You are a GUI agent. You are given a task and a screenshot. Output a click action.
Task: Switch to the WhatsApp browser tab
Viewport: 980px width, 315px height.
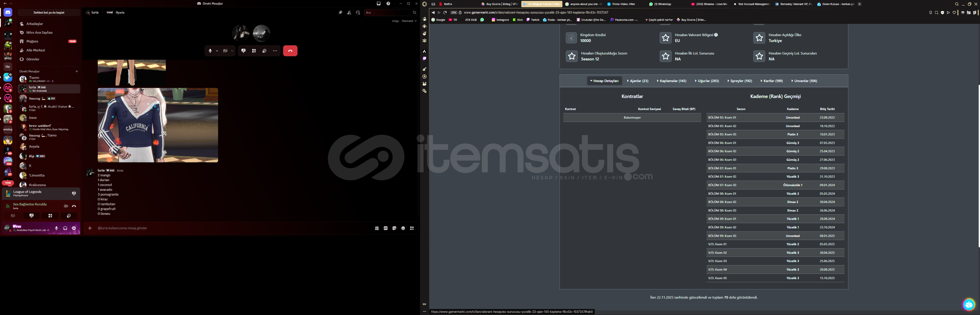pos(660,4)
